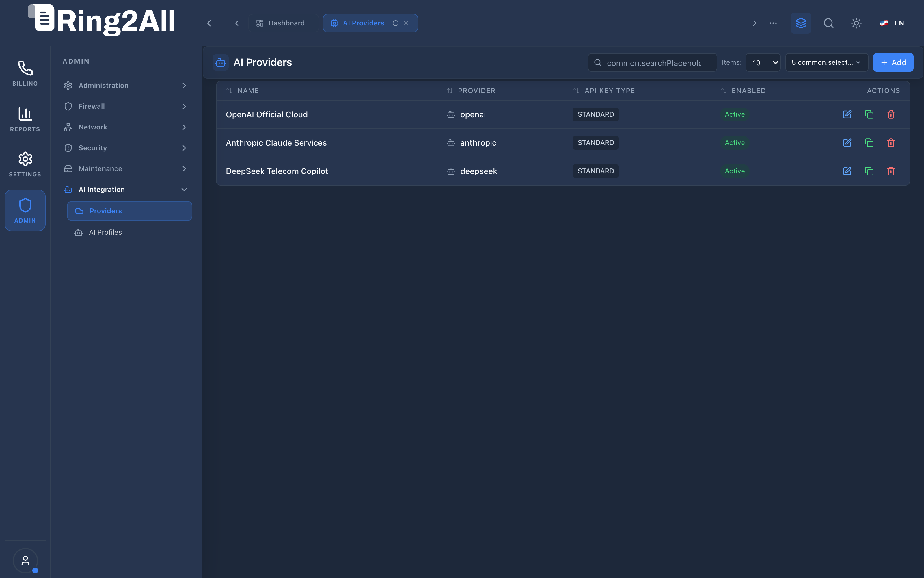Expand the Security menu
924x578 pixels.
[x=126, y=148]
